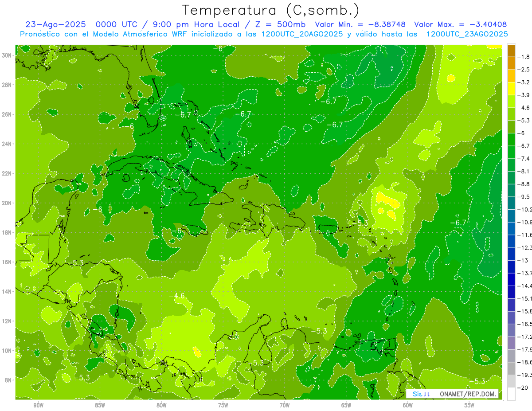Click "Valor Min. = -8.38748" text
The image size is (532, 411).
[x=361, y=25]
